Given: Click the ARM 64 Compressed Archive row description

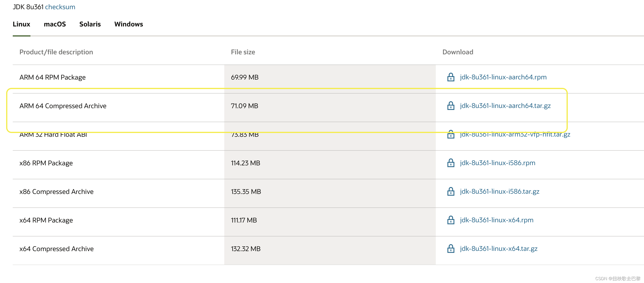Looking at the screenshot, I should coord(63,106).
